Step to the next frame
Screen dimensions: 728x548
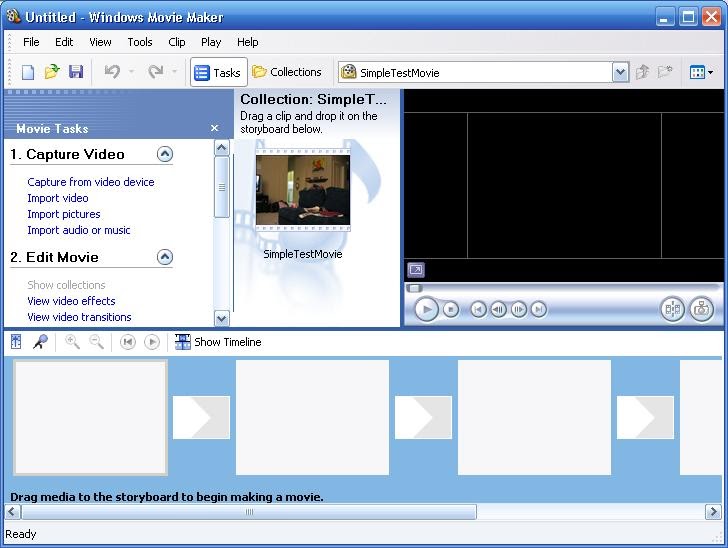click(x=519, y=309)
